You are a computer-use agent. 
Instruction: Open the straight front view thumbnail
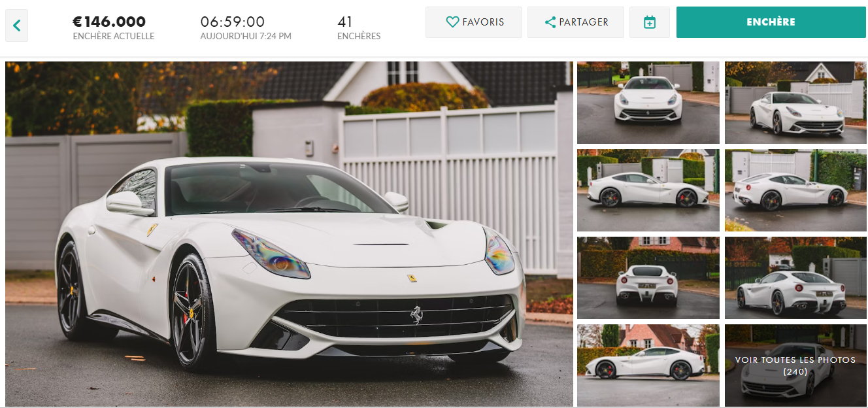coord(648,103)
